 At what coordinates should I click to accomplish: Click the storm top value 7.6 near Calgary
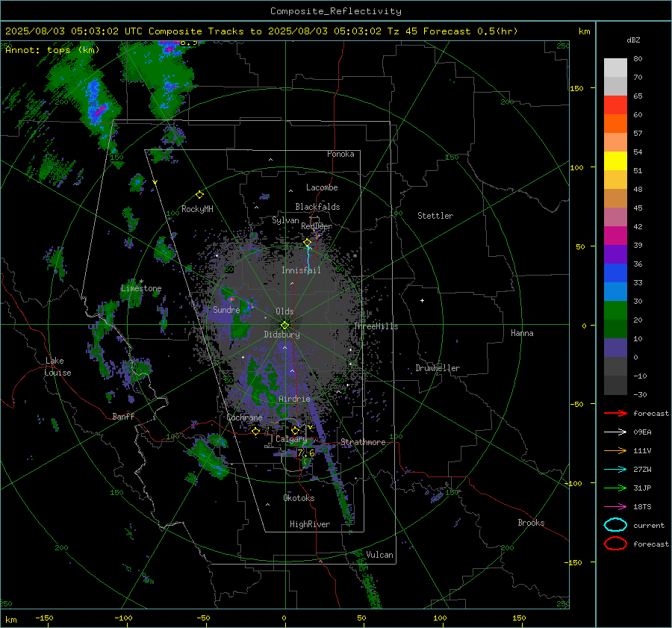tap(305, 453)
